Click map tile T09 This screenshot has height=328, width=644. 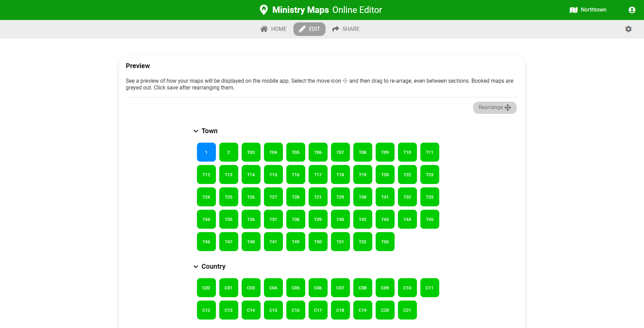[x=385, y=152]
